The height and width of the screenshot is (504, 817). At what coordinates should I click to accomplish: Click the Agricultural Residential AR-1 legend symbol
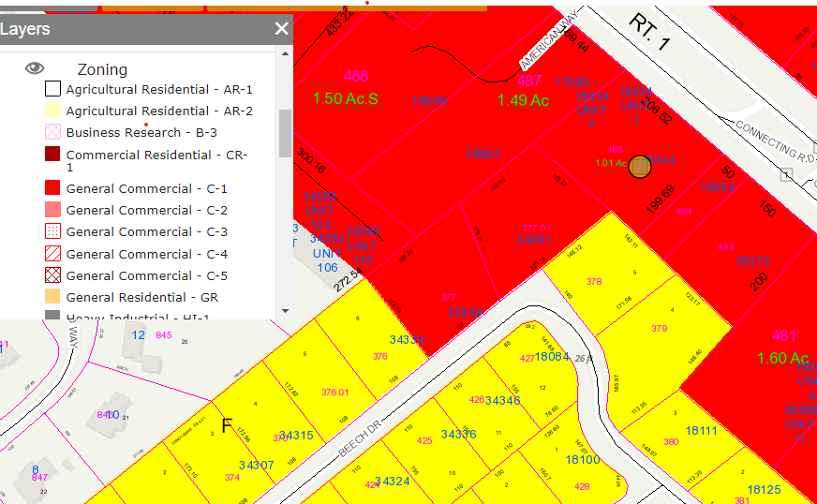(x=52, y=90)
